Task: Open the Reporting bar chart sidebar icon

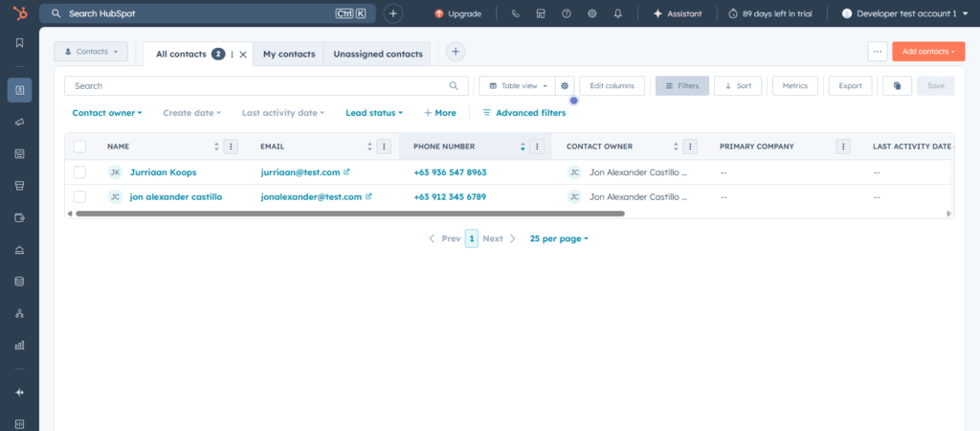Action: pos(19,346)
